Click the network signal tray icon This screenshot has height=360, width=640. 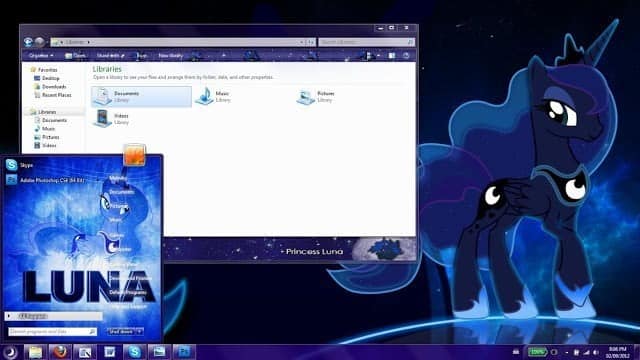tap(587, 352)
